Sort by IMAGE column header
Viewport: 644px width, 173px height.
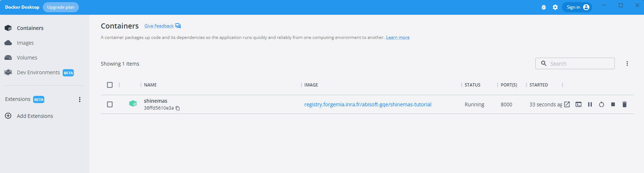click(311, 85)
